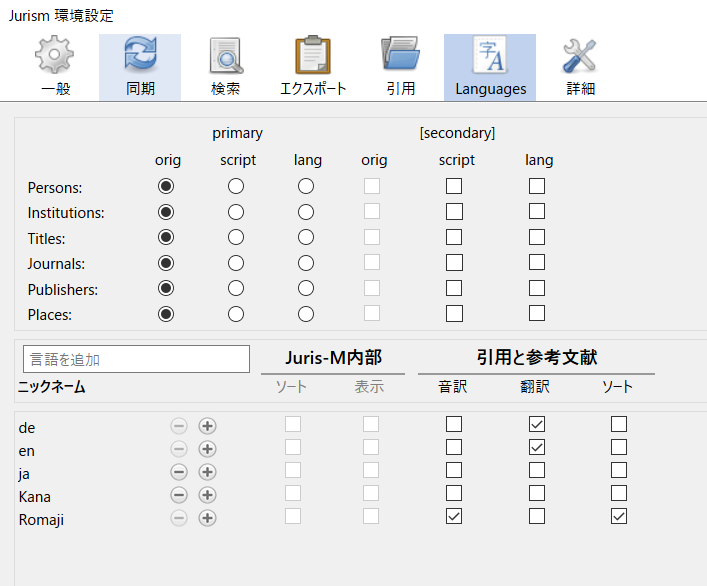
Task: Enable secondary lang for Titles
Action: pos(537,237)
